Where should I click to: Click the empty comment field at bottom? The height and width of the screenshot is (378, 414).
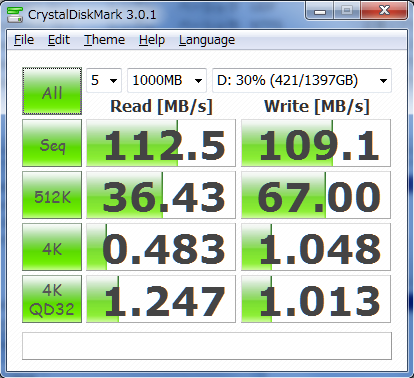point(207,346)
